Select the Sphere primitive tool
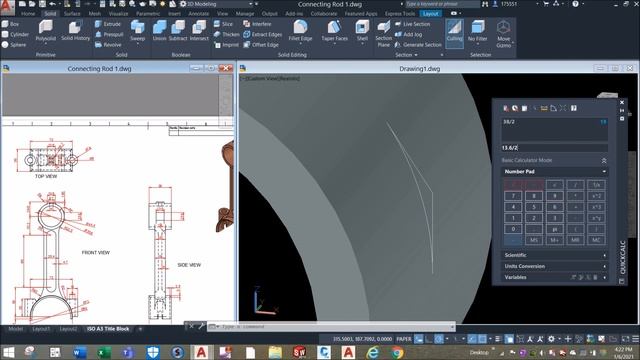640x360 pixels. coord(14,44)
